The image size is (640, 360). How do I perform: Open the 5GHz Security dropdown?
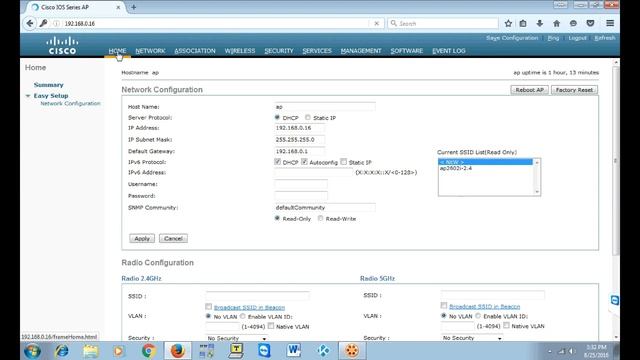[472, 338]
